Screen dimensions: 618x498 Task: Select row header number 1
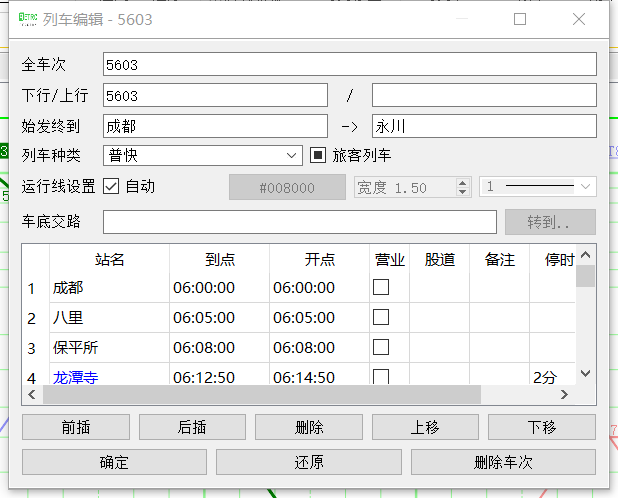point(35,288)
